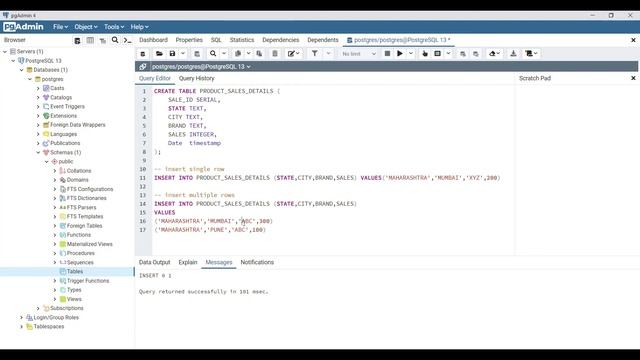The image size is (640, 360).
Task: Open the PSQL terminal icon in Browser
Action: coord(128,40)
